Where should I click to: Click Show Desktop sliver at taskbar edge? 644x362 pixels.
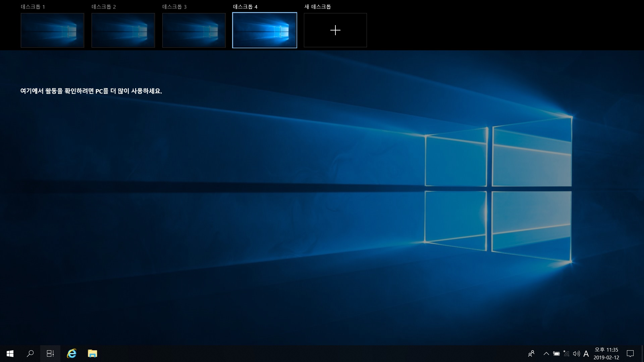[x=643, y=354]
